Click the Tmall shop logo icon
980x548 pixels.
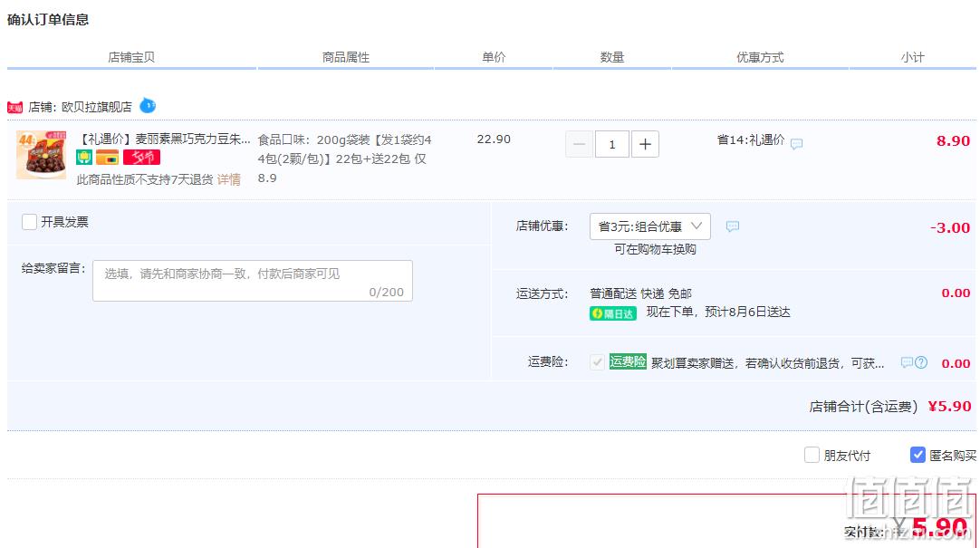(x=15, y=108)
